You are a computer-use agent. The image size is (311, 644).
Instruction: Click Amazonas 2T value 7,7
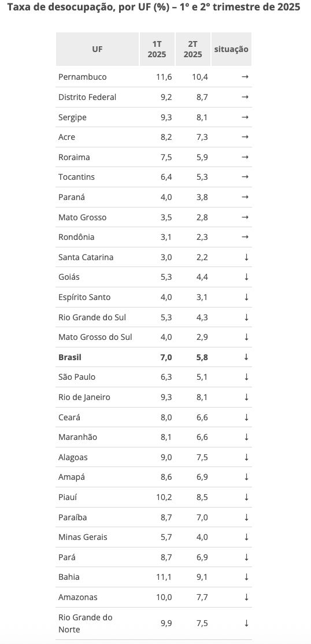click(x=202, y=597)
